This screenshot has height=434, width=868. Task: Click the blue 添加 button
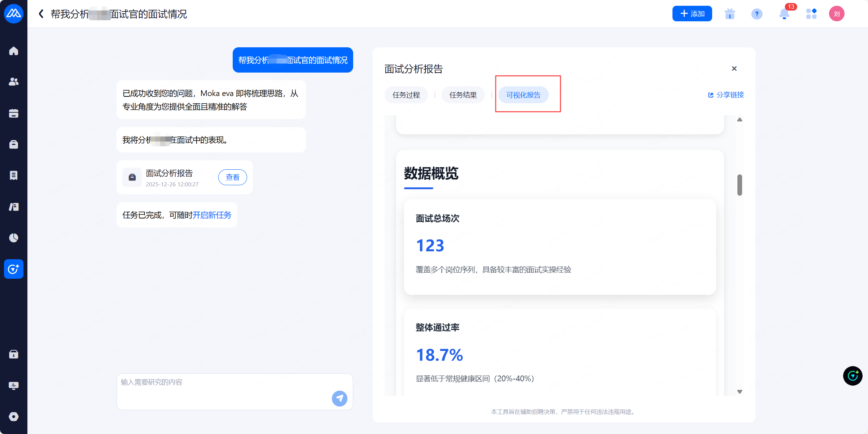692,14
